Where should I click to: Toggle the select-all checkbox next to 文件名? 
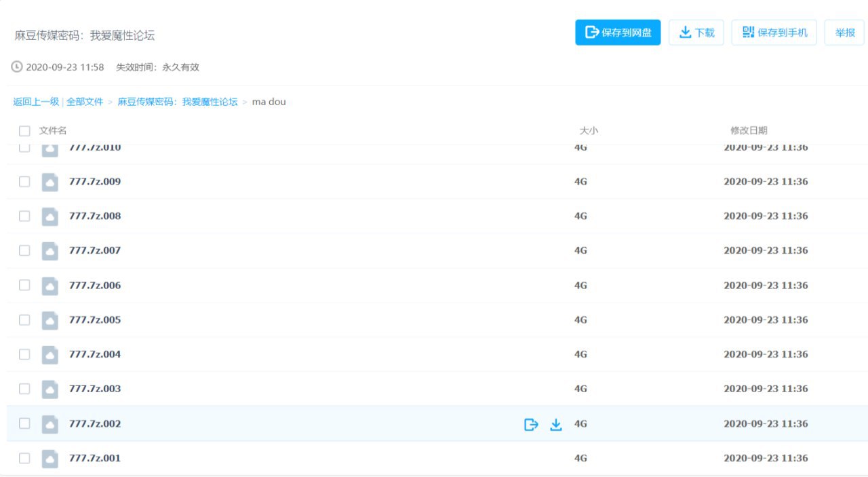[x=24, y=131]
